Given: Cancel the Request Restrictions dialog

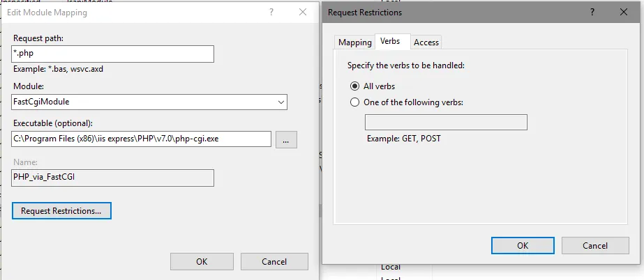Looking at the screenshot, I should [594, 245].
